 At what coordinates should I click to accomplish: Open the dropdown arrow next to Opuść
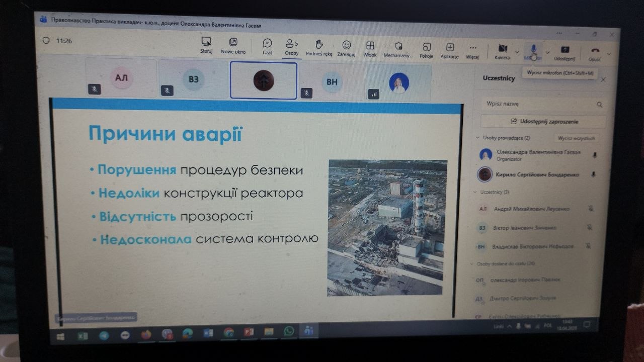609,53
